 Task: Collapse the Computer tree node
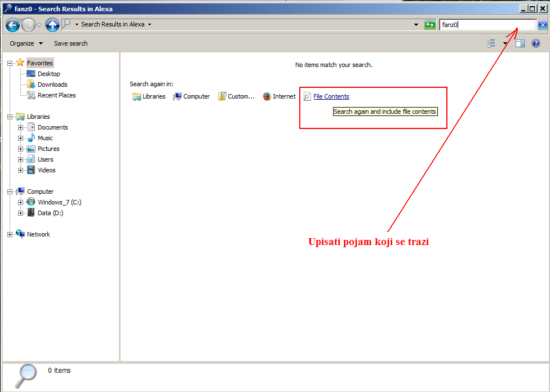[x=10, y=191]
